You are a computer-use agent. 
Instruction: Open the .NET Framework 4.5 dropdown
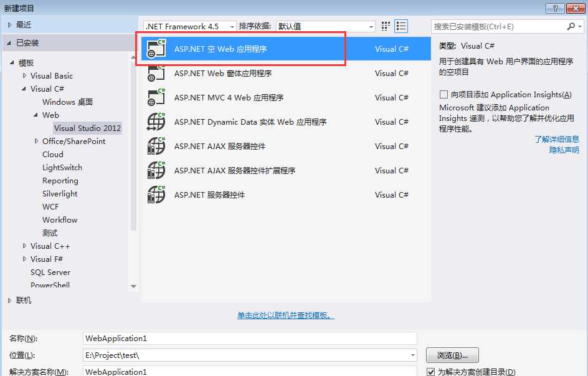190,26
